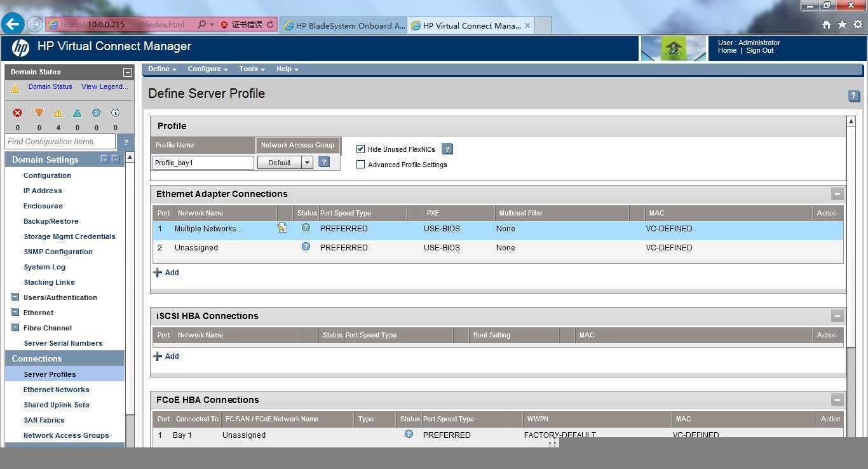Click the refresh icon in address bar
This screenshot has height=469, width=868.
270,25
